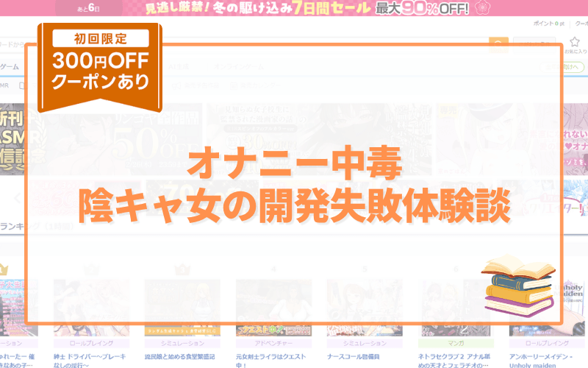Click シミュレーション tag above 流民娘と始める食堂繁盛記
588x368 pixels.
pos(182,343)
